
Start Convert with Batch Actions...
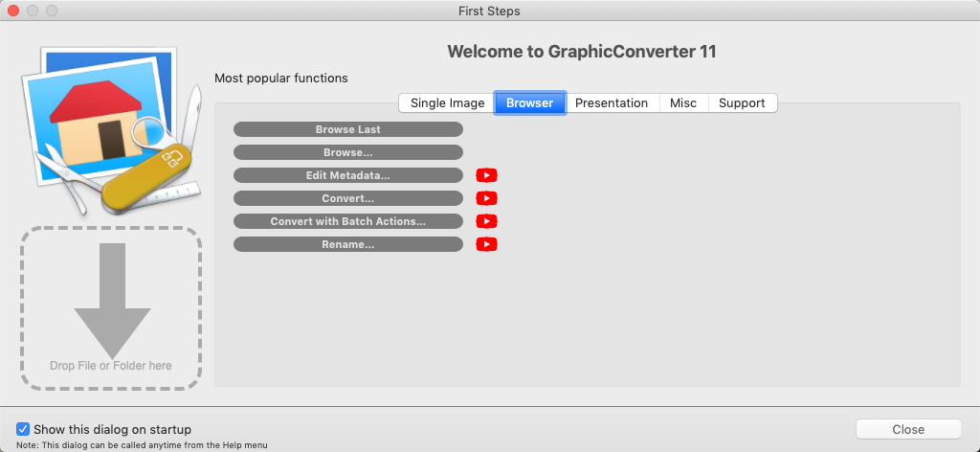348,221
